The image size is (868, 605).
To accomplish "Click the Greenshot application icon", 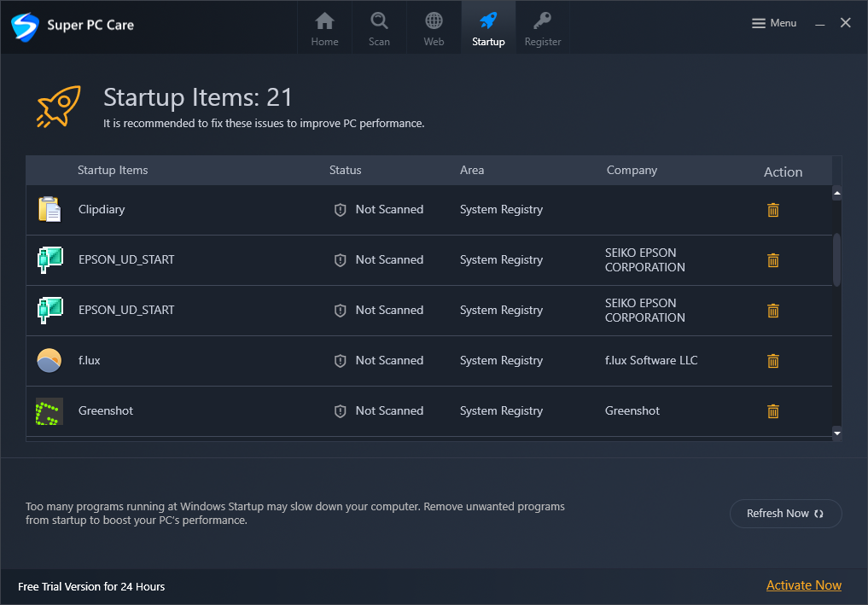I will [x=50, y=411].
